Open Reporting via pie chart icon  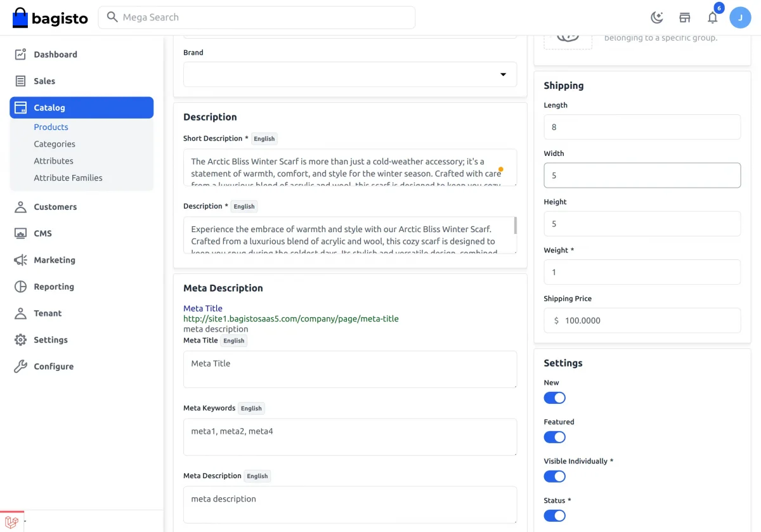pyautogui.click(x=21, y=287)
